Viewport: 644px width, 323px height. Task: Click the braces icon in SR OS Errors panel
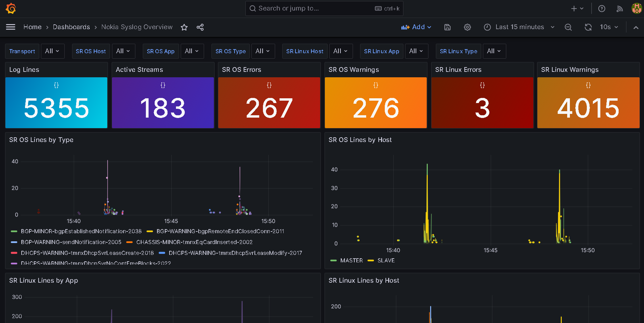(x=269, y=85)
